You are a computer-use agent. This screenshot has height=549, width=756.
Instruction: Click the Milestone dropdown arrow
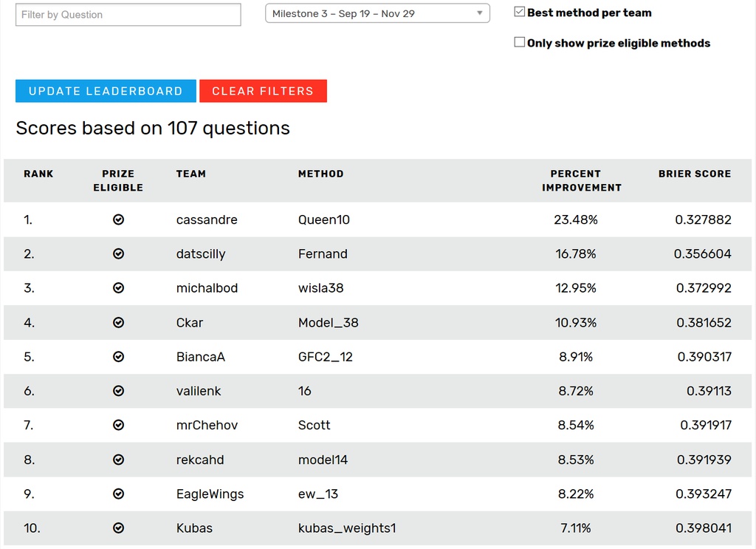click(x=479, y=13)
